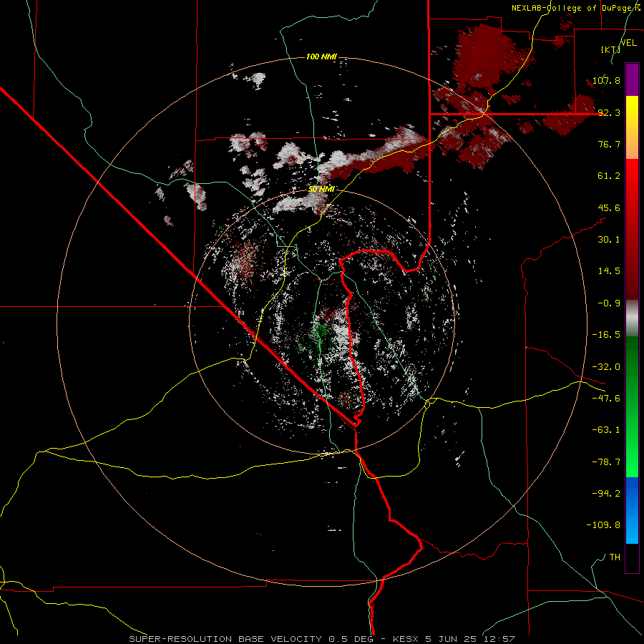644x644 pixels.
Task: Select the -47.6 value on velocity scale
Action: [606, 399]
